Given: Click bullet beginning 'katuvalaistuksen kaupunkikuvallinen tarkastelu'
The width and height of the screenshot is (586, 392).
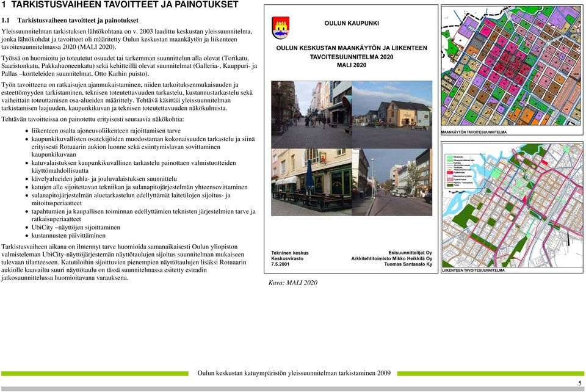Looking at the screenshot, I should point(134,167).
